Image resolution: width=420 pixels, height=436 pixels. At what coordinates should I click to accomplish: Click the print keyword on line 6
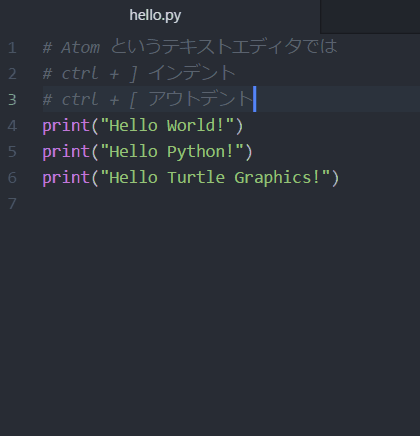click(66, 178)
